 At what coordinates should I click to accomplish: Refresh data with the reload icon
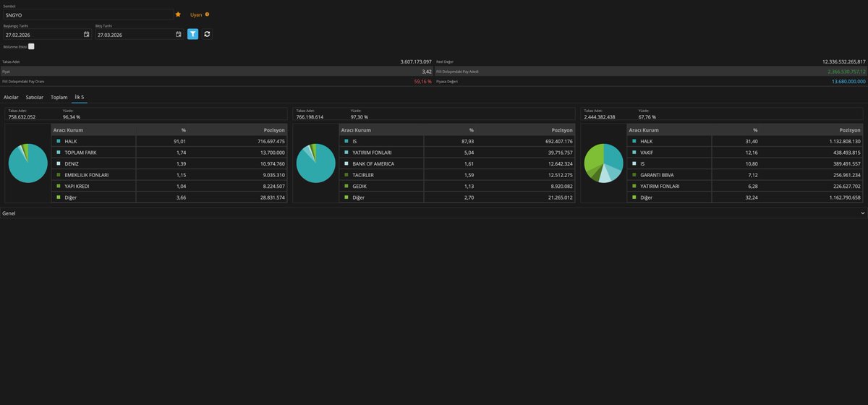click(x=207, y=34)
